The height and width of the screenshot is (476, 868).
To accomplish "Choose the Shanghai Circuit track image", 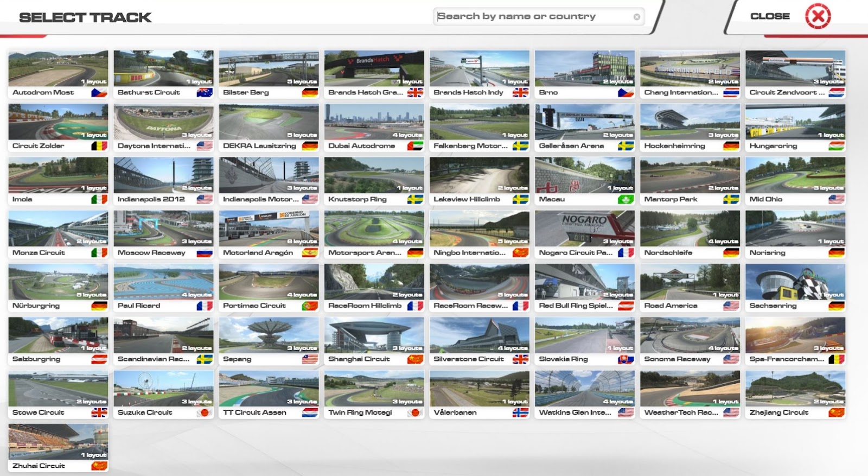I will click(x=374, y=334).
